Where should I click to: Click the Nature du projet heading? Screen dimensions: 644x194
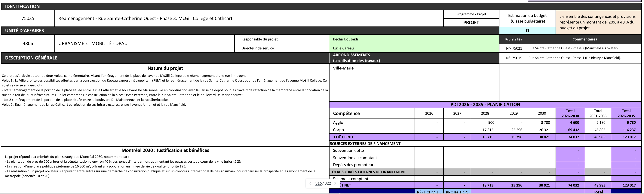click(x=165, y=68)
